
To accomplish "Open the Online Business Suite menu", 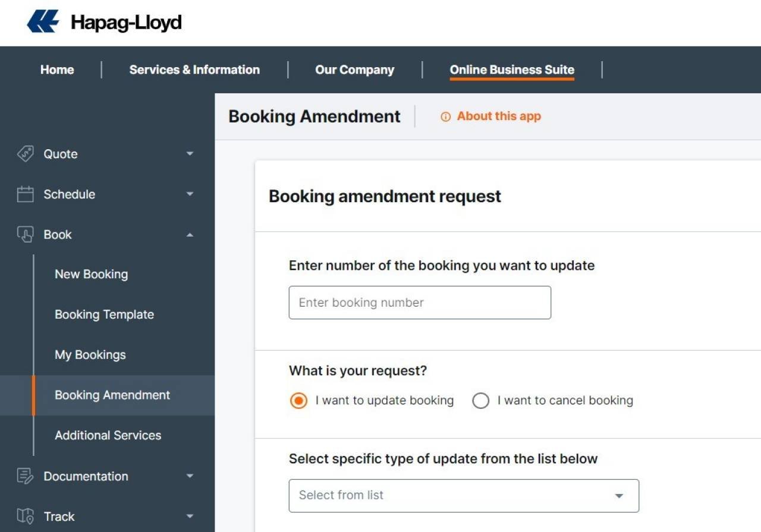I will click(512, 70).
